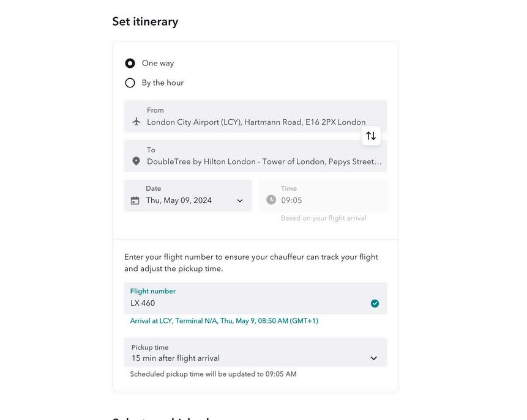Click the To destination address field
Image resolution: width=527 pixels, height=420 pixels.
pyautogui.click(x=264, y=162)
